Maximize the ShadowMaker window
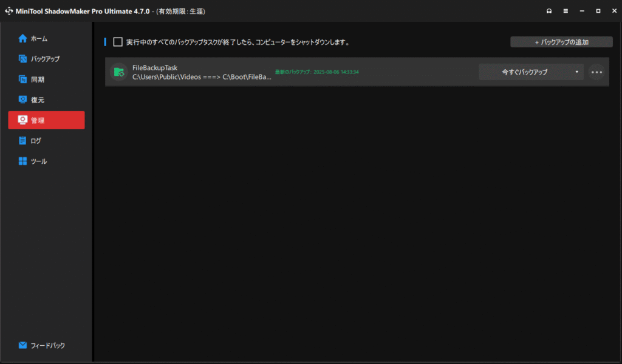The height and width of the screenshot is (364, 622). click(598, 11)
